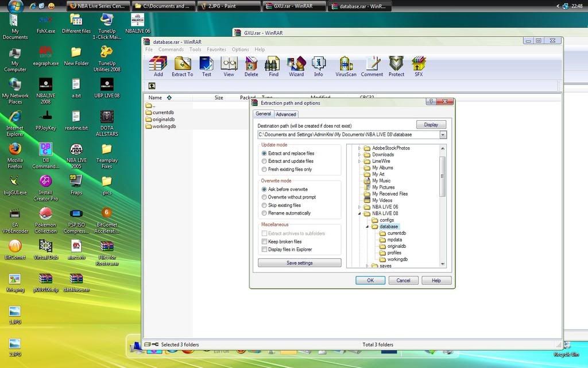Click the up-one-level folder arrow icon
Viewport: 588px width, 368px height.
click(152, 86)
